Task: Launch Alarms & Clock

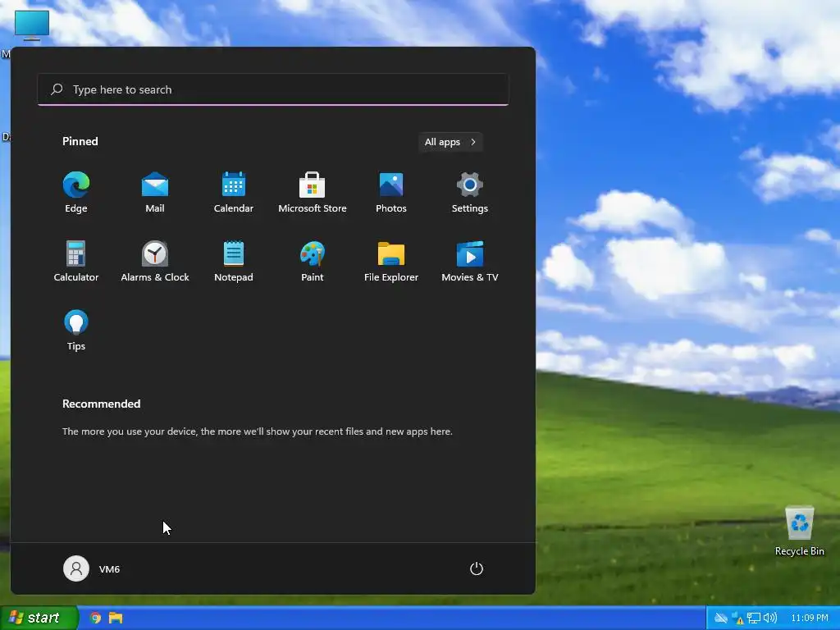Action: click(155, 262)
